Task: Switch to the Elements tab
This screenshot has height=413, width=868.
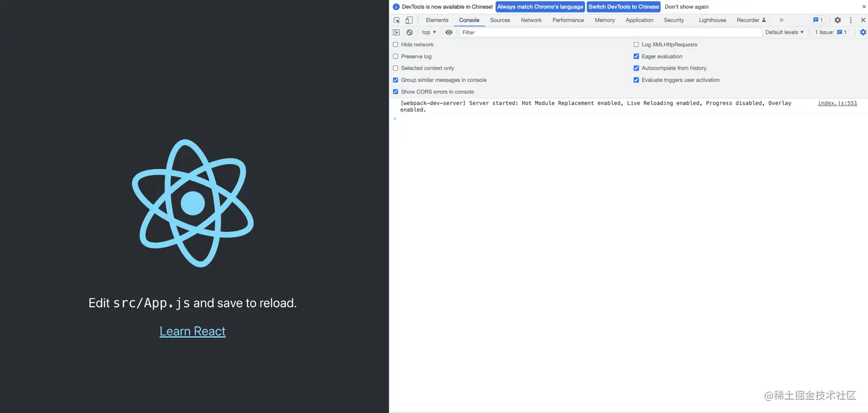Action: click(x=437, y=20)
